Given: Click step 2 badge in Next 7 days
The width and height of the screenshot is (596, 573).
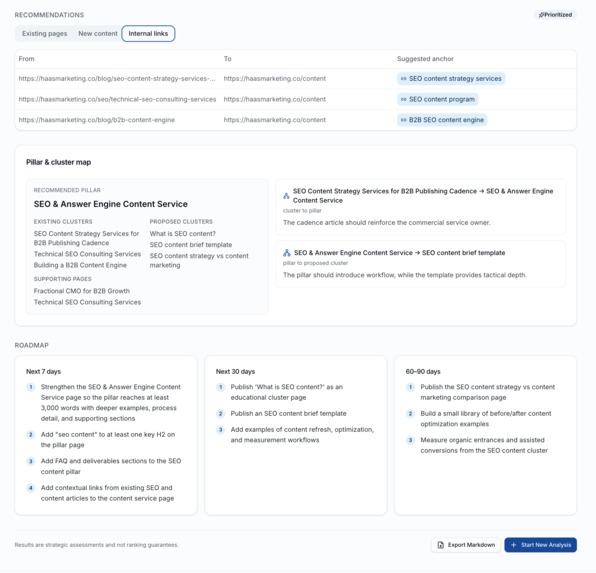Looking at the screenshot, I should (31, 435).
